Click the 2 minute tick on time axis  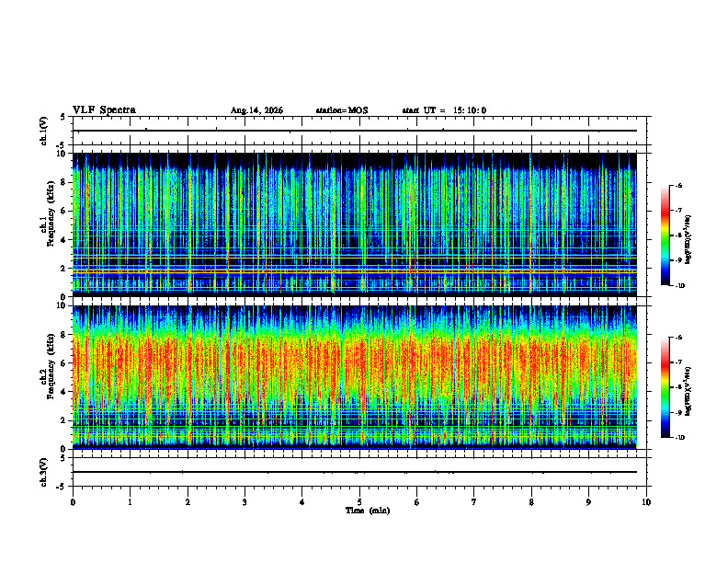click(x=188, y=502)
